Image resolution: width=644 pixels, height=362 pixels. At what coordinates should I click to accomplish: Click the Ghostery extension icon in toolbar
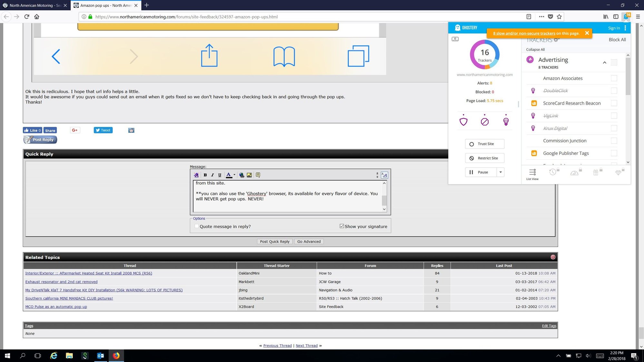pyautogui.click(x=626, y=16)
